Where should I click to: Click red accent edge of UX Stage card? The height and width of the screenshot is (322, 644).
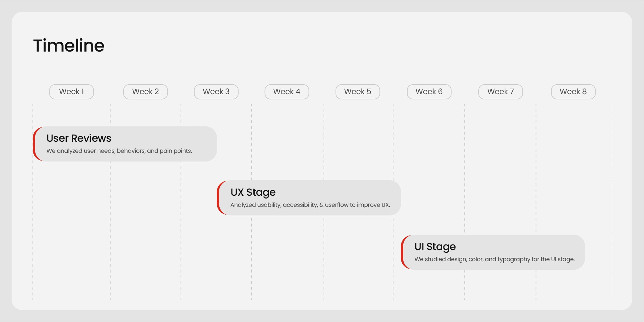(218, 198)
